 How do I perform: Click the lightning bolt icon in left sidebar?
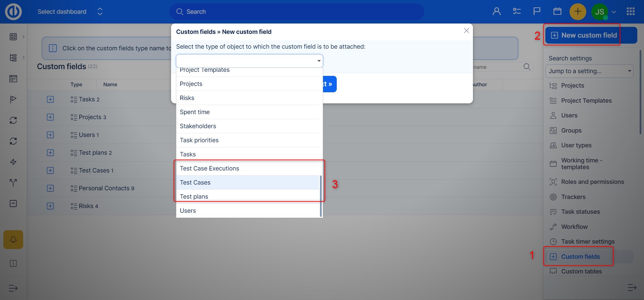click(x=13, y=162)
